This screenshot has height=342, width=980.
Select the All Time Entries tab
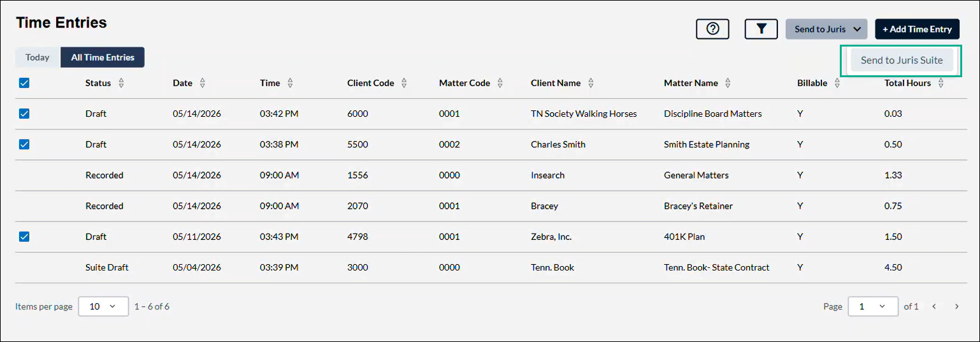coord(103,57)
